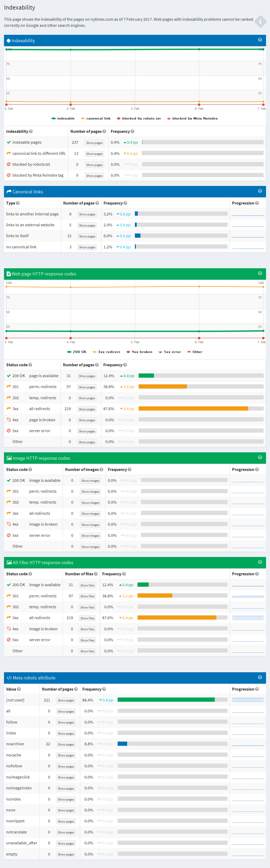Open help for Image HTTP response codes panel

pos(260,457)
